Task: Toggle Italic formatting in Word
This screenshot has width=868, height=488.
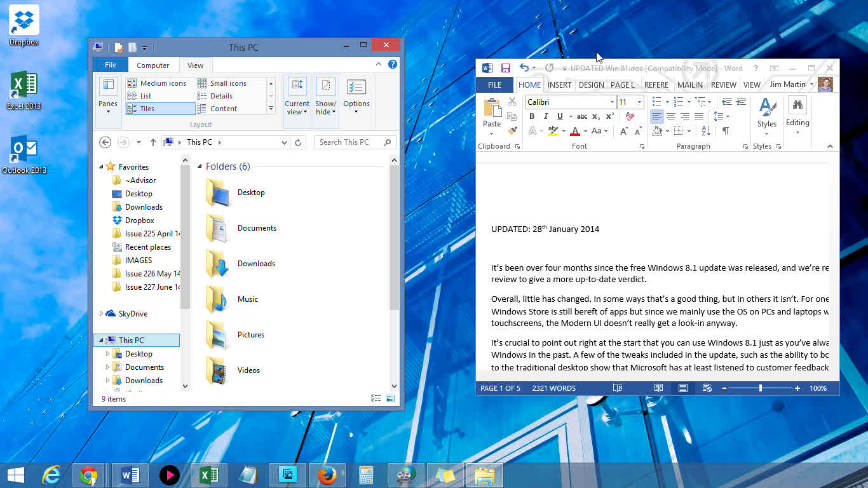Action: point(546,116)
